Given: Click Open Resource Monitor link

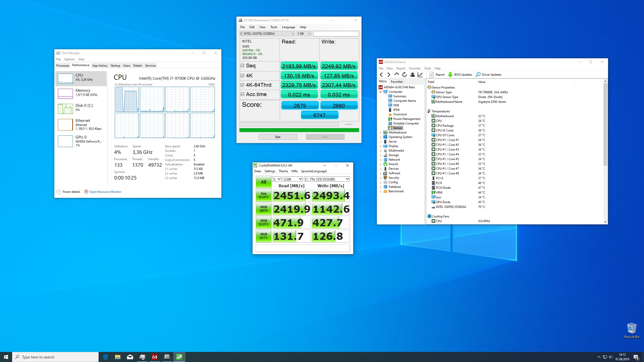Looking at the screenshot, I should click(105, 192).
